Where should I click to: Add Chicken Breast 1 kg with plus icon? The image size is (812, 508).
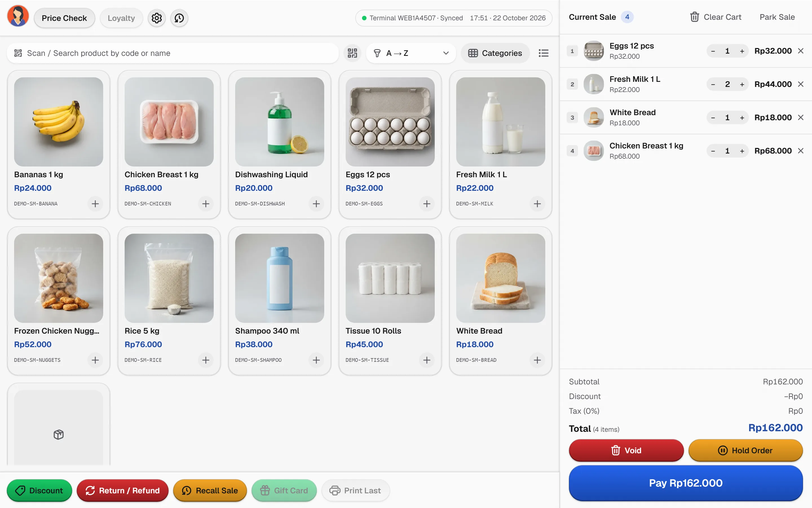[206, 203]
